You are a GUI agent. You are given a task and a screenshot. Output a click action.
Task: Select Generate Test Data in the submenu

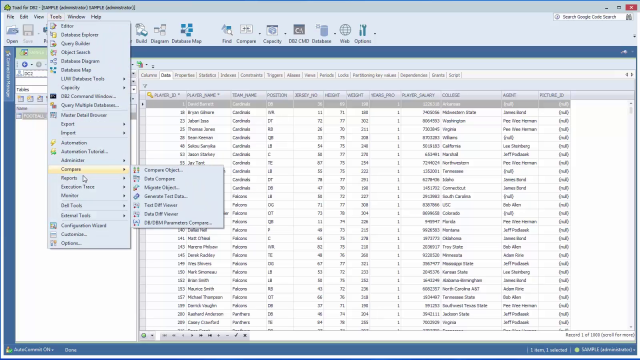pyautogui.click(x=178, y=196)
